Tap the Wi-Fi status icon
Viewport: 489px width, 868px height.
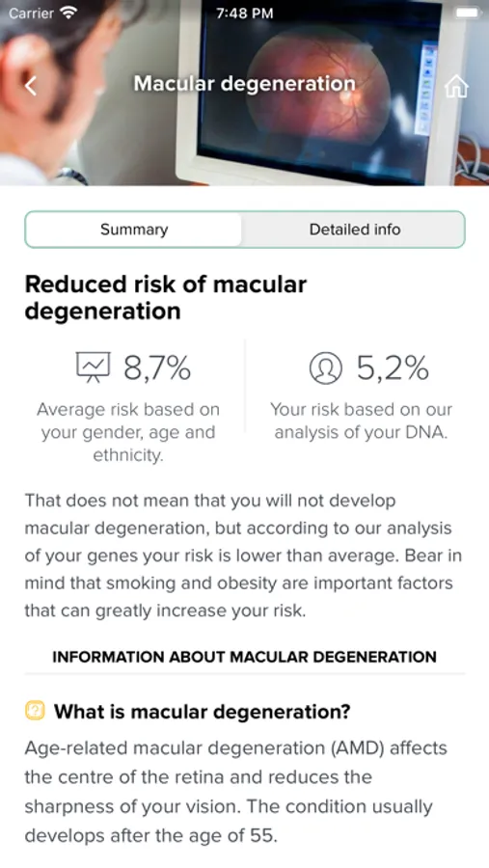pos(68,13)
